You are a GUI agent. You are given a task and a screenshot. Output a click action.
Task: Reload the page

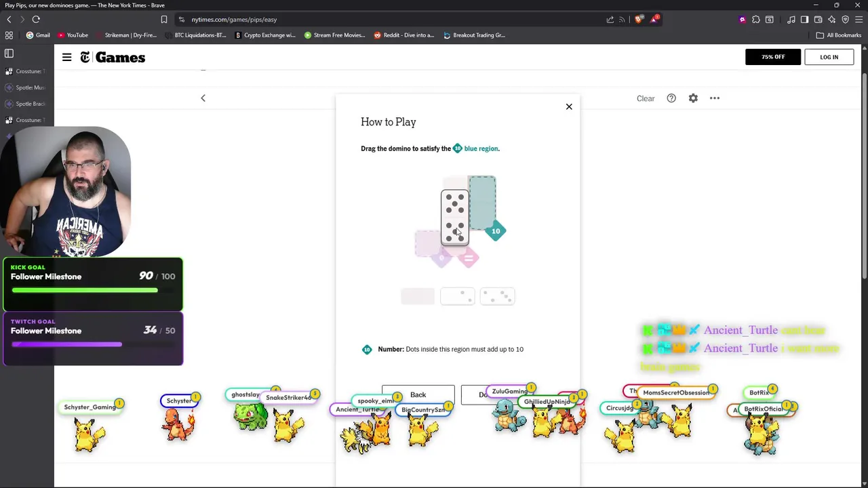coord(36,20)
